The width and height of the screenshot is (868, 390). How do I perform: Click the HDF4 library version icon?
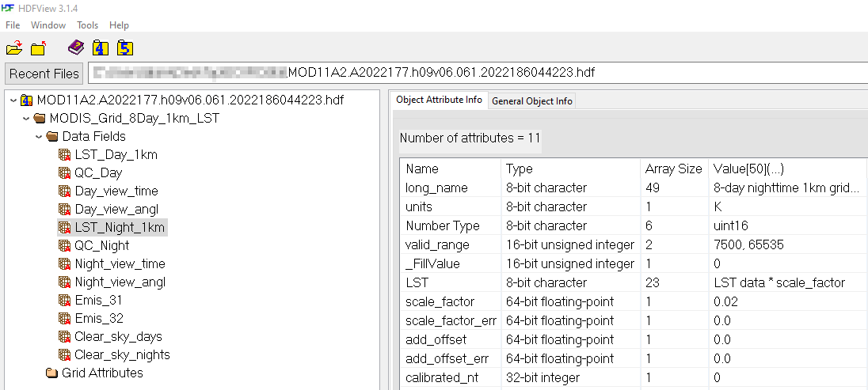click(101, 47)
